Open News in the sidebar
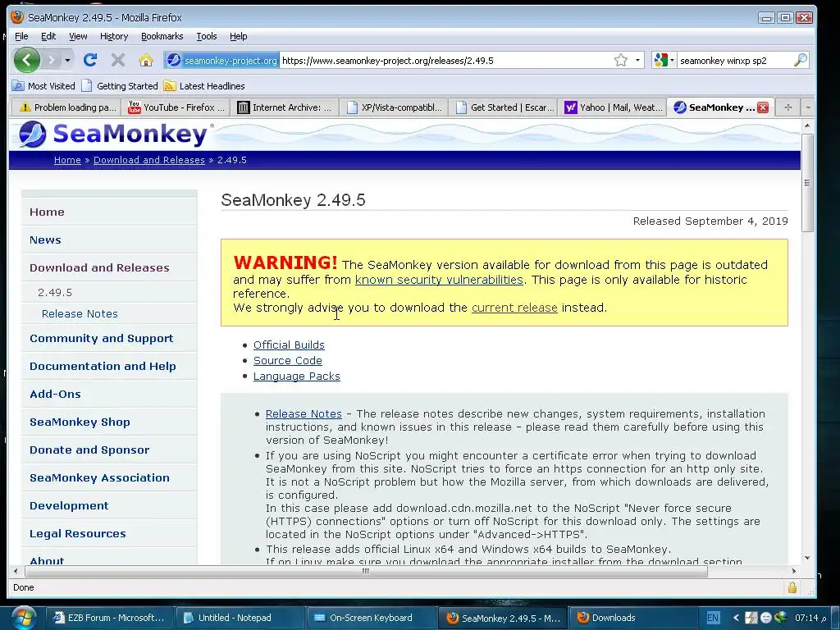Image resolution: width=840 pixels, height=630 pixels. [45, 240]
